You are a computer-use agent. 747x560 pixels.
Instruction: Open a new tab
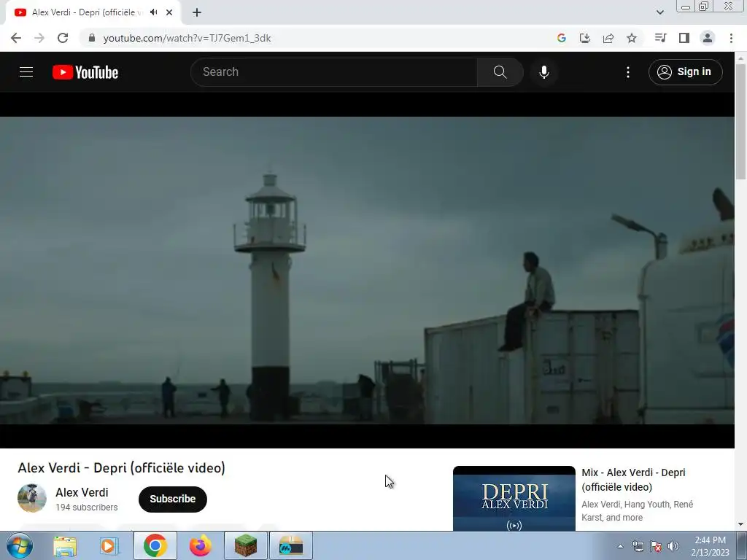coord(197,12)
